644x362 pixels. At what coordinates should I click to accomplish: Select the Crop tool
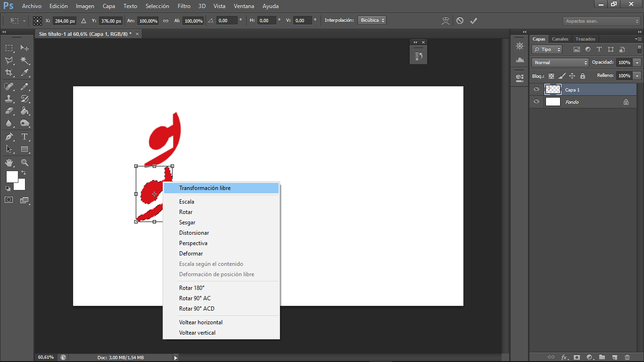tap(9, 73)
